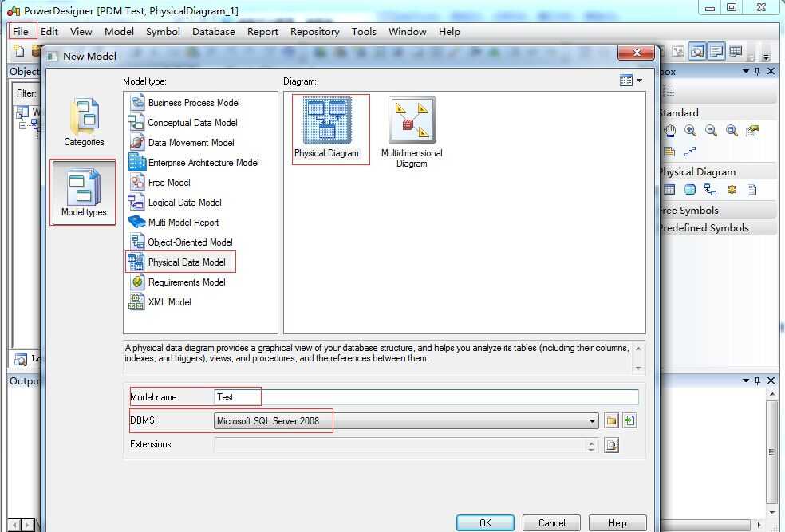Select Reference tool in toolbox
The image size is (785, 532).
[x=710, y=190]
